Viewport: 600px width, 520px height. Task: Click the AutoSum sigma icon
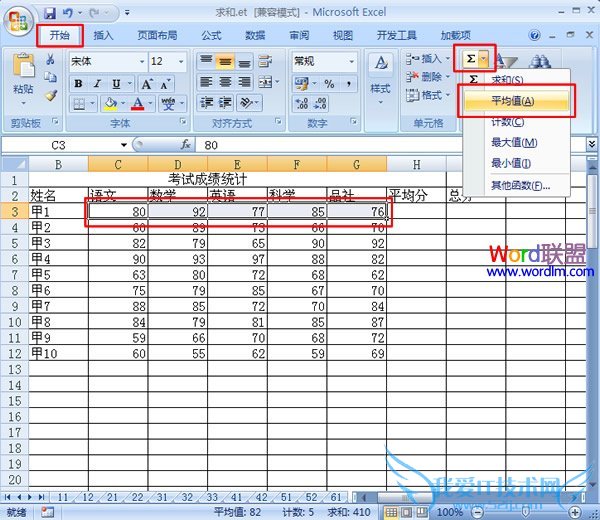[x=471, y=59]
